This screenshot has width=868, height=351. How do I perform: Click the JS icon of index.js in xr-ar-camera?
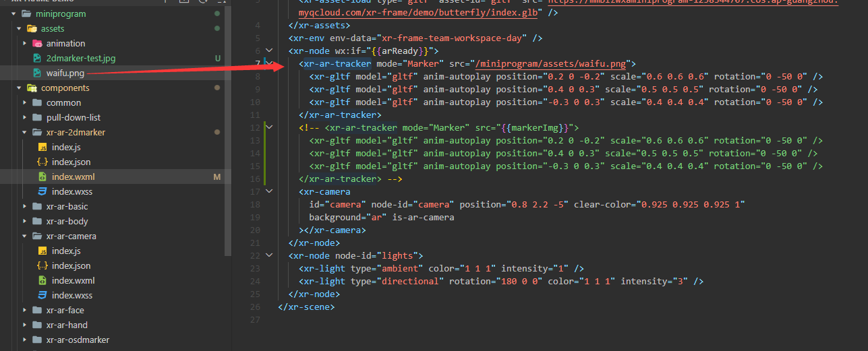[x=42, y=251]
